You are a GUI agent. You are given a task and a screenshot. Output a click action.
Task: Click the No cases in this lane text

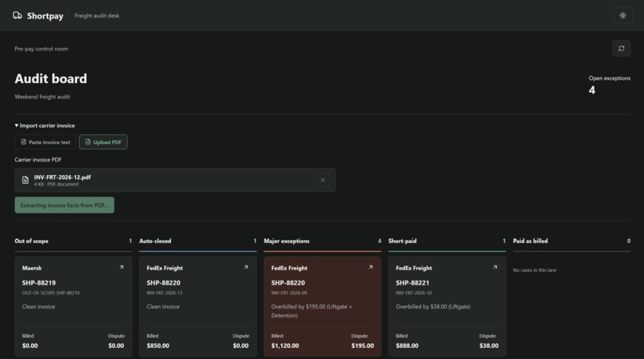(535, 270)
